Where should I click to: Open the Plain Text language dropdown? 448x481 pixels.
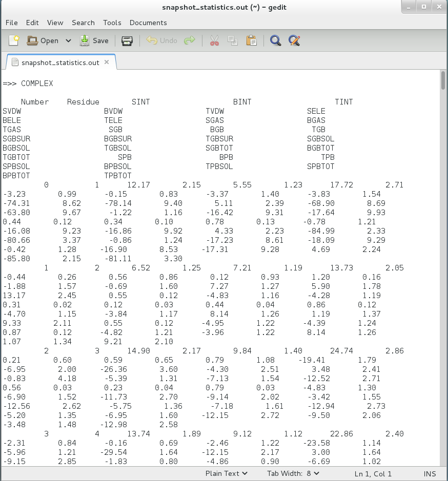[x=227, y=473]
